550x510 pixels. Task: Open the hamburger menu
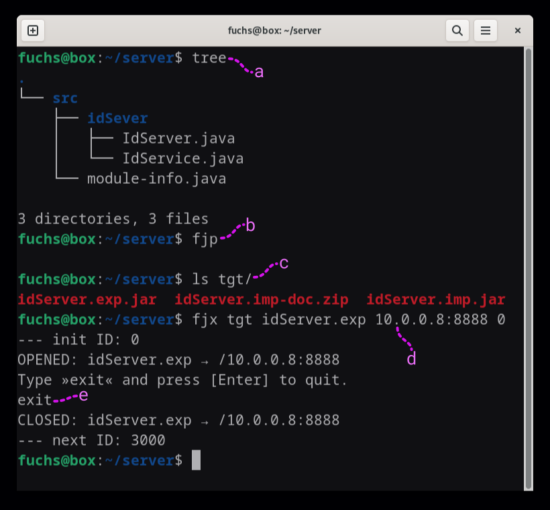[x=485, y=31]
